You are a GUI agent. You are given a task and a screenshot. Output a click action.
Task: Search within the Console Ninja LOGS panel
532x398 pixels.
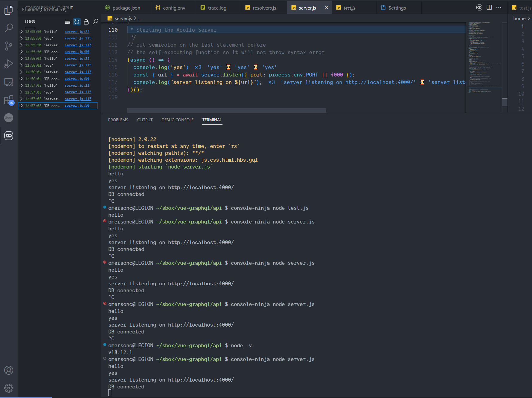tap(96, 22)
